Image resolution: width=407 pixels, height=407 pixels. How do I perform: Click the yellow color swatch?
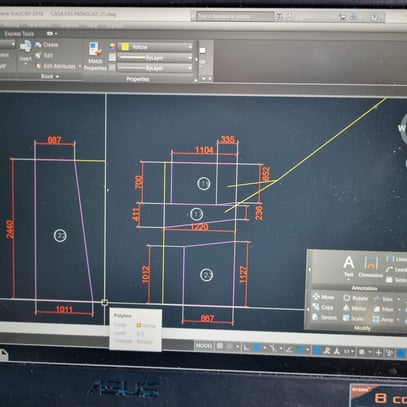tap(125, 47)
